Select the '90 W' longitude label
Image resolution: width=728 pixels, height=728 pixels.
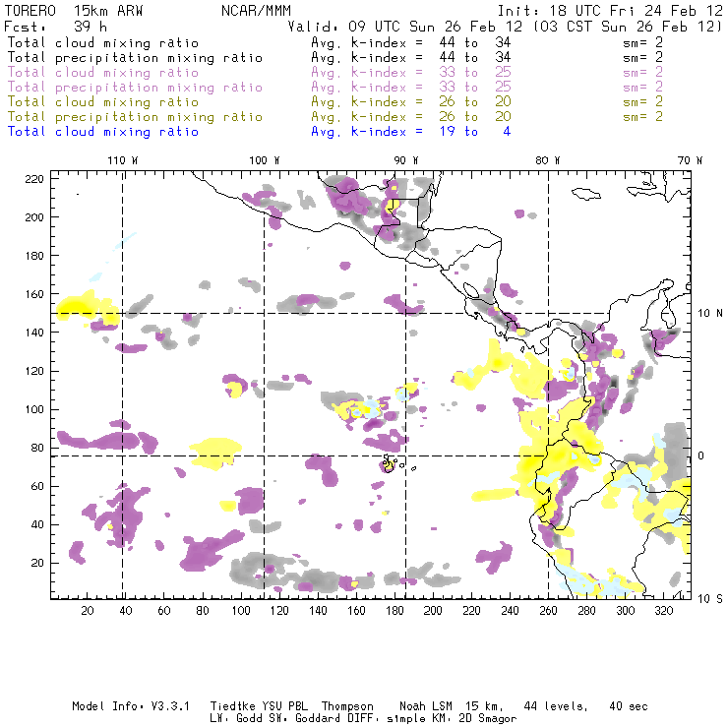[405, 160]
